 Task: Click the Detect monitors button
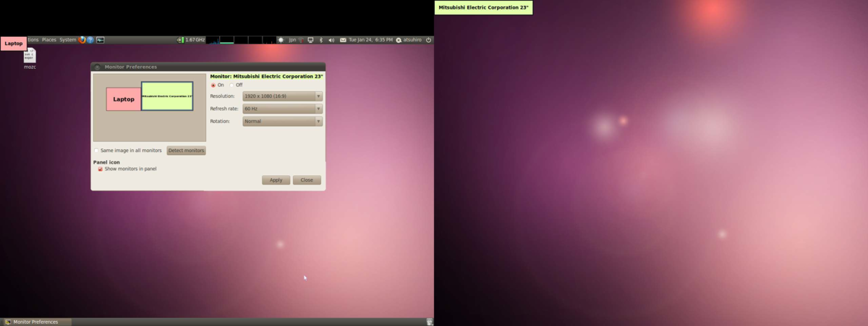[x=187, y=151]
